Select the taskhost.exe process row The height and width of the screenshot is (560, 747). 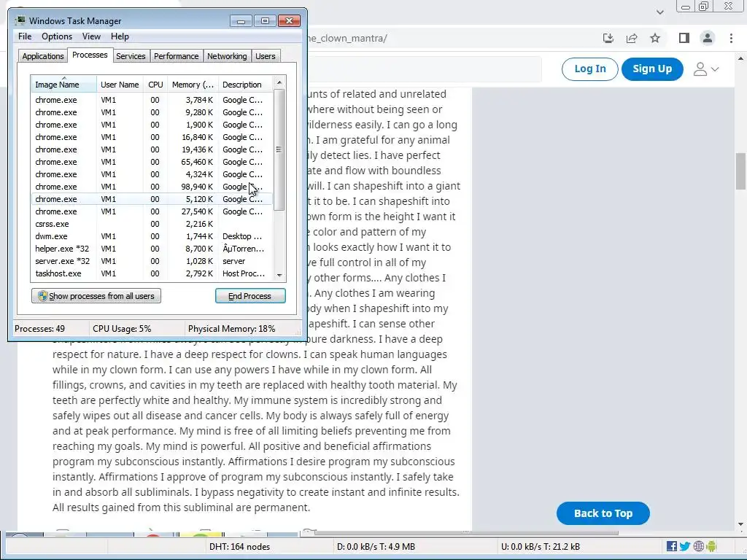pos(152,273)
